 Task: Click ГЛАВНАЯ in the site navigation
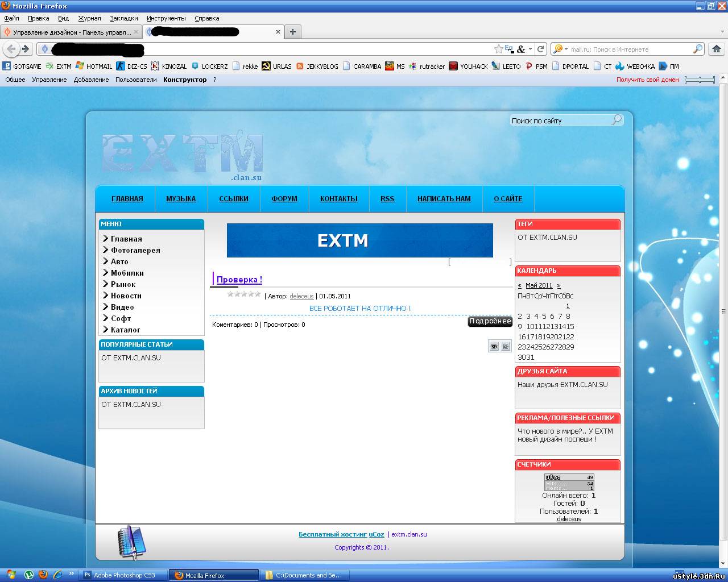tap(127, 199)
